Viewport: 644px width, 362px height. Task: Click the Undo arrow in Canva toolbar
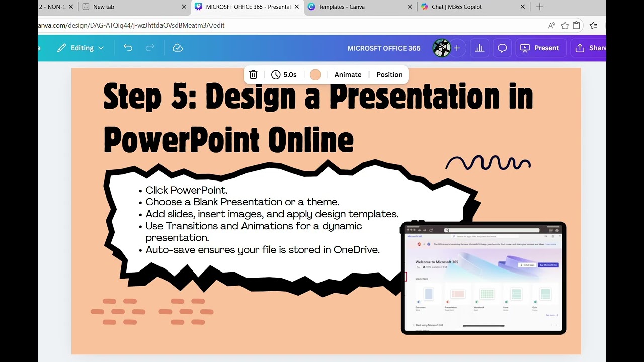pos(128,48)
